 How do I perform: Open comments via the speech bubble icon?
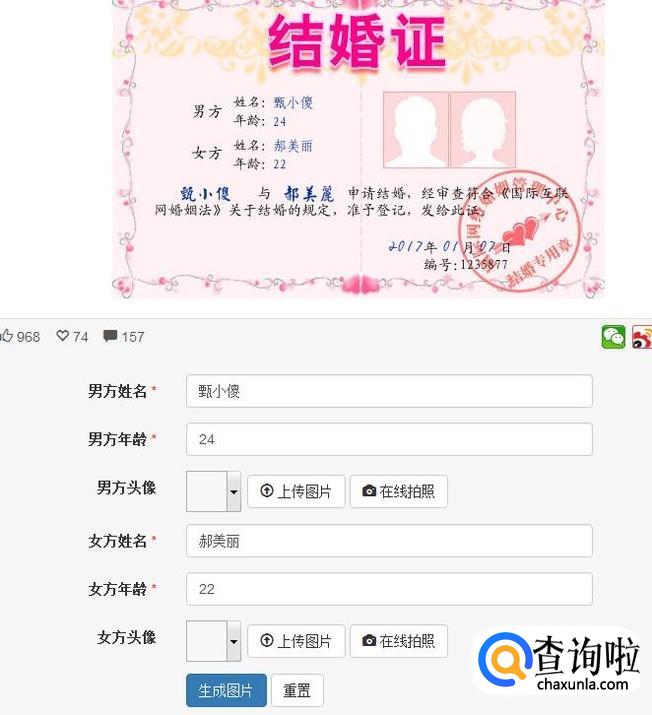point(110,336)
